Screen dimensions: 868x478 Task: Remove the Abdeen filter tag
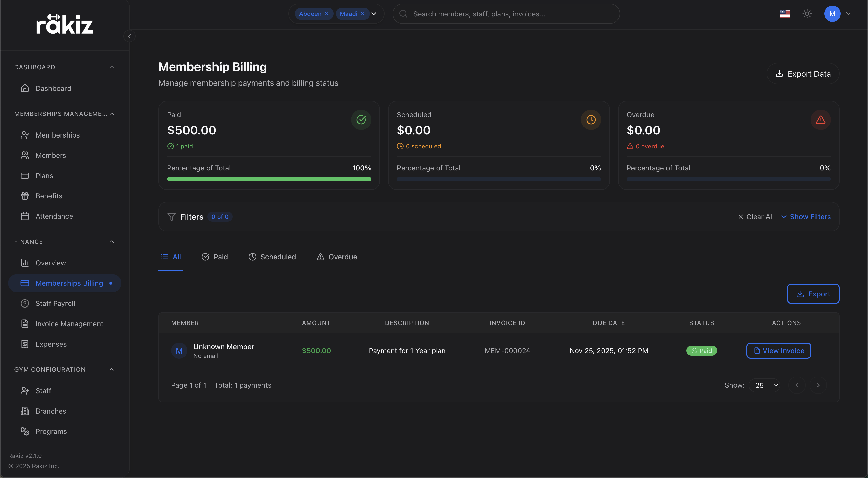pos(326,14)
